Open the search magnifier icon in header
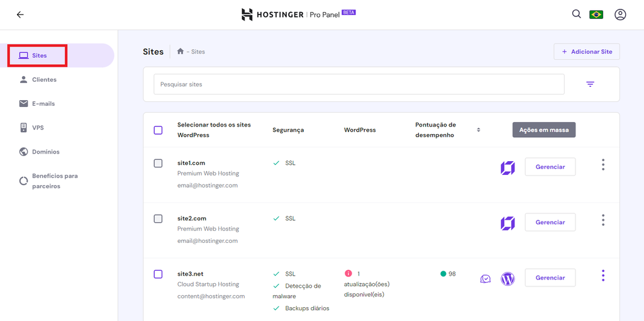Screen dimensions: 644x321 (x=577, y=14)
